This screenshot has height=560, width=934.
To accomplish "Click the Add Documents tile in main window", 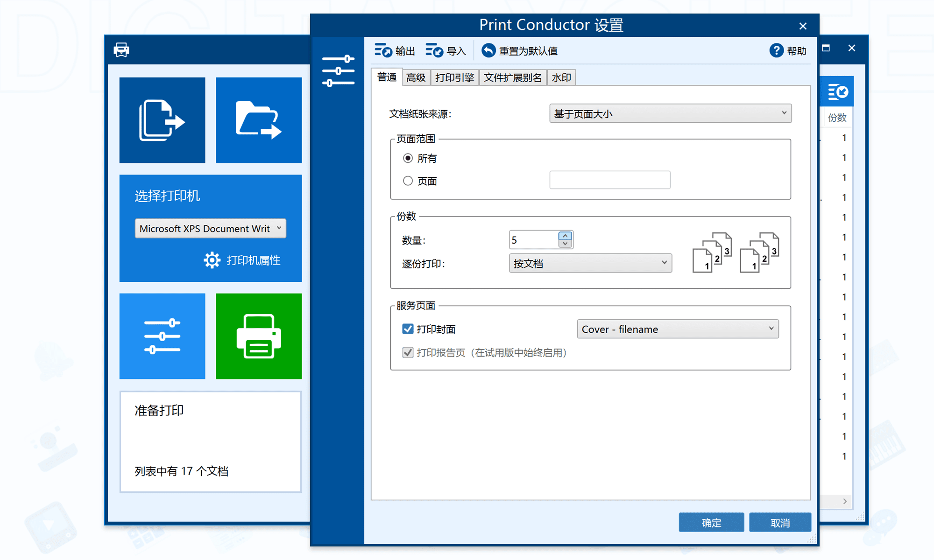I will coord(162,120).
